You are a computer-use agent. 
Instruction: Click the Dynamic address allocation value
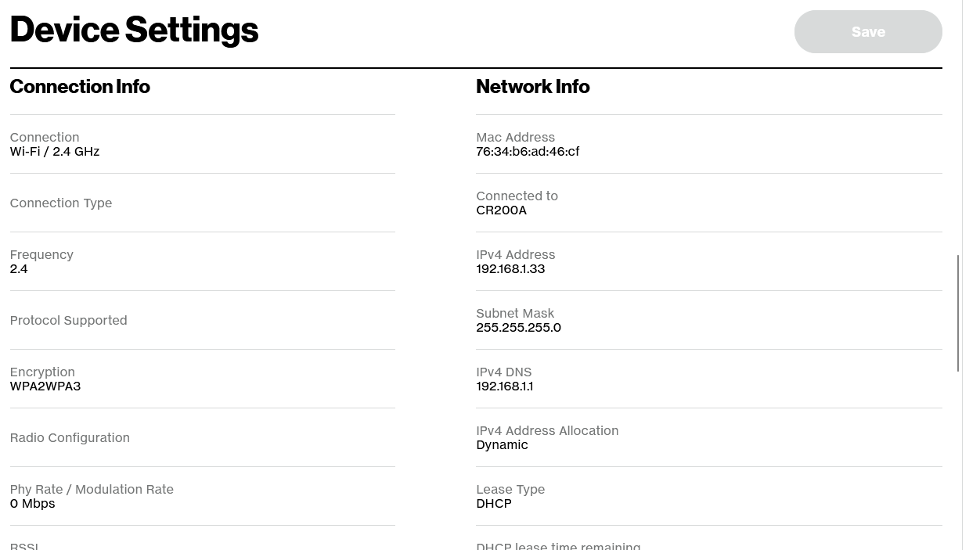point(502,445)
